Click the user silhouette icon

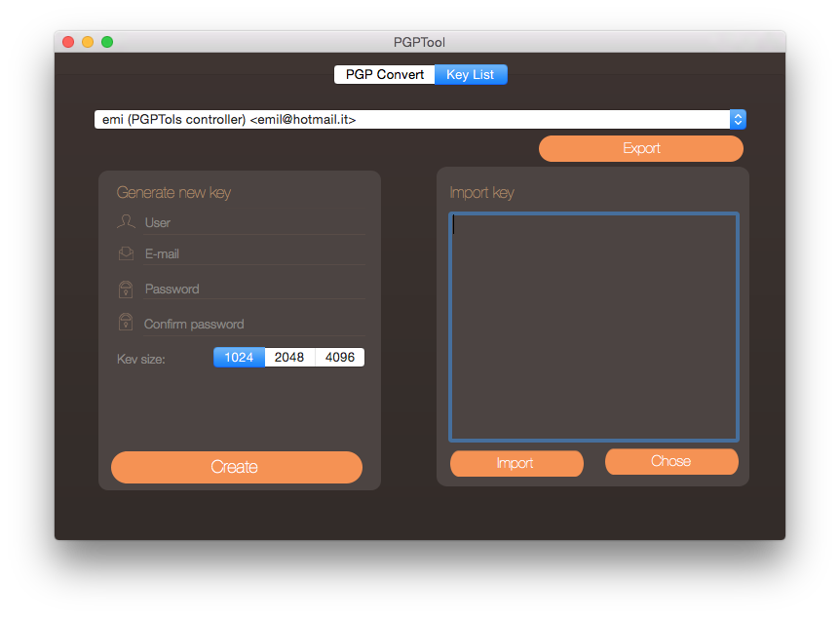(x=126, y=221)
